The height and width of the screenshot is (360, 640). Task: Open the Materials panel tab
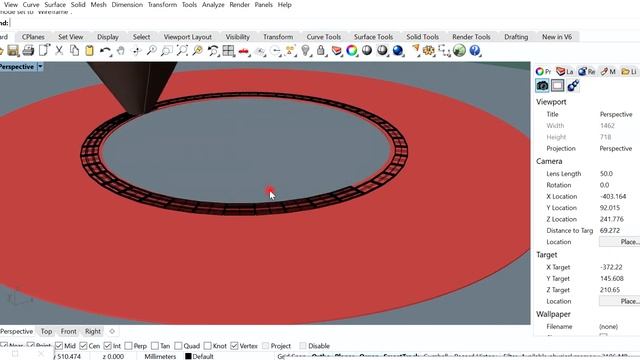608,71
